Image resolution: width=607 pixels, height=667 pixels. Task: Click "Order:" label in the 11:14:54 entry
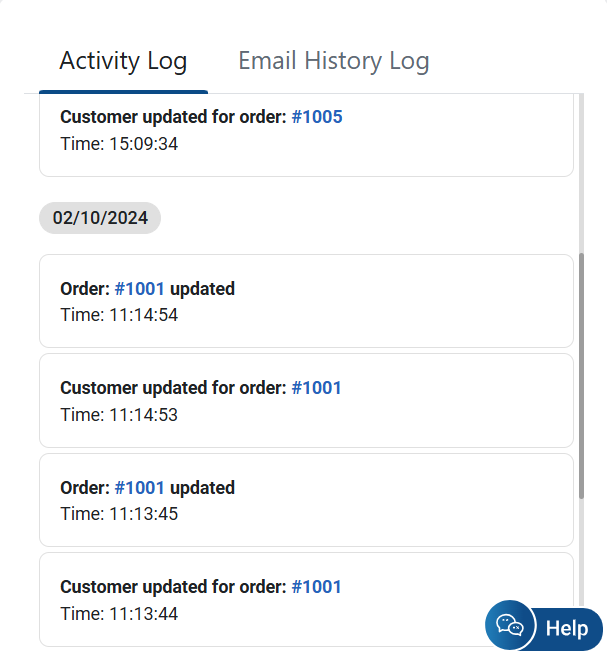tap(84, 289)
